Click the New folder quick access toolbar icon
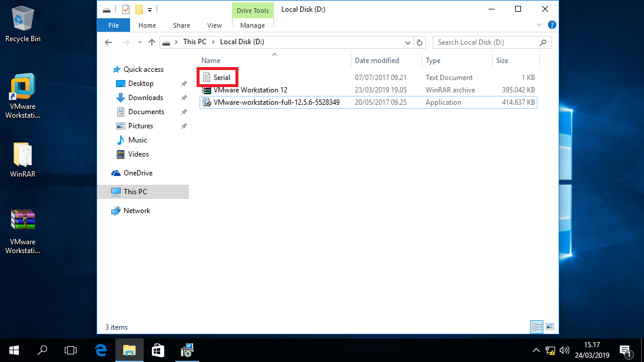 point(139,9)
